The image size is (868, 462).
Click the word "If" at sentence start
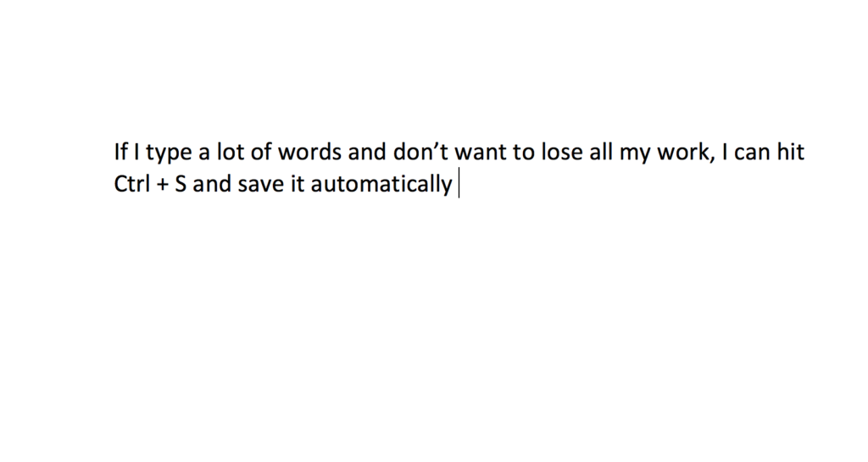(120, 152)
